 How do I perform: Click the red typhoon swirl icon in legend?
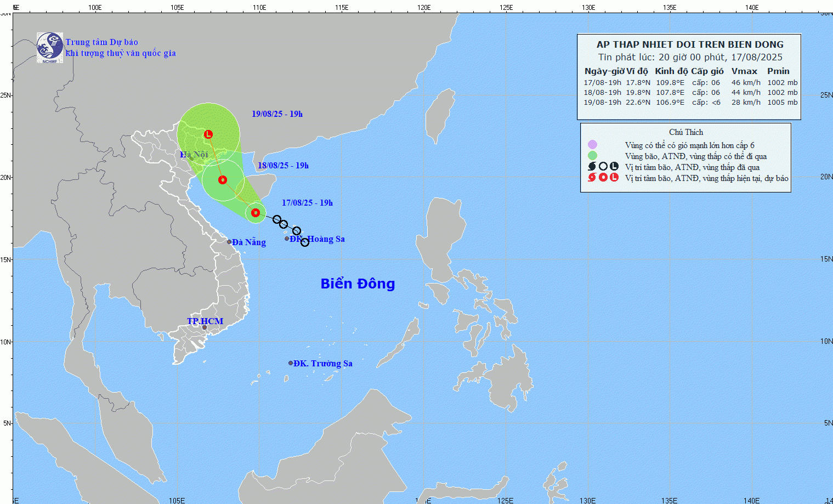tap(592, 178)
